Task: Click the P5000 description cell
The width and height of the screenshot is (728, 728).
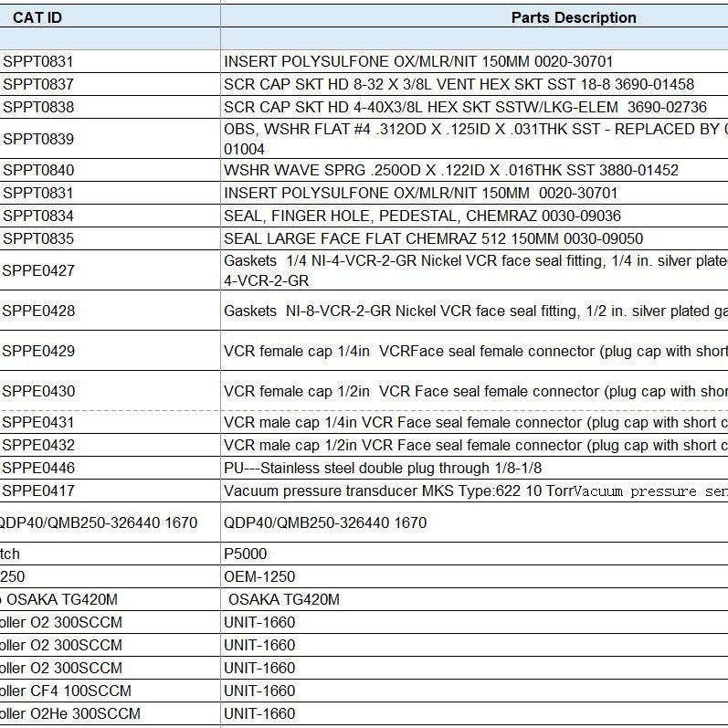Action: click(x=246, y=554)
